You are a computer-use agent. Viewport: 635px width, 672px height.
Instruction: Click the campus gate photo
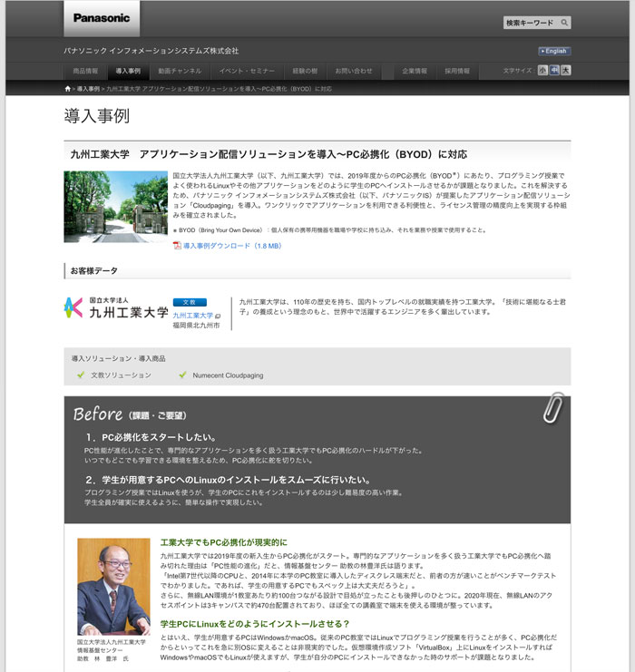click(x=116, y=207)
